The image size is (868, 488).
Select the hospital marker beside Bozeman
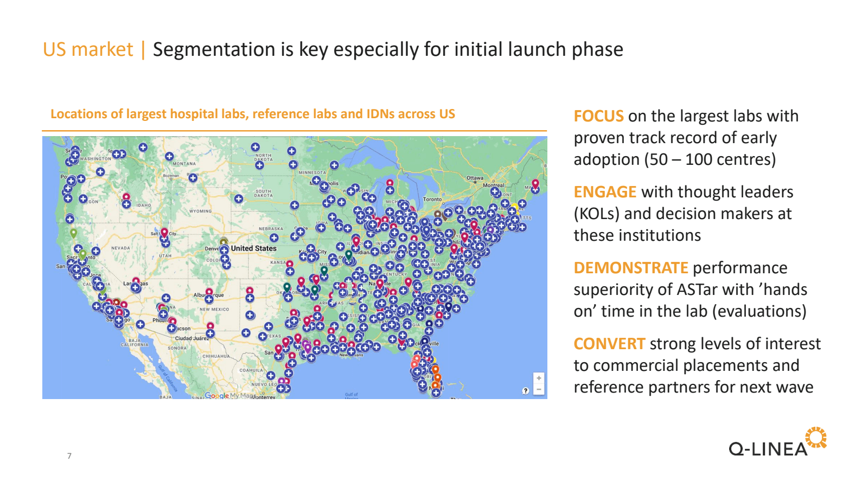pyautogui.click(x=193, y=177)
